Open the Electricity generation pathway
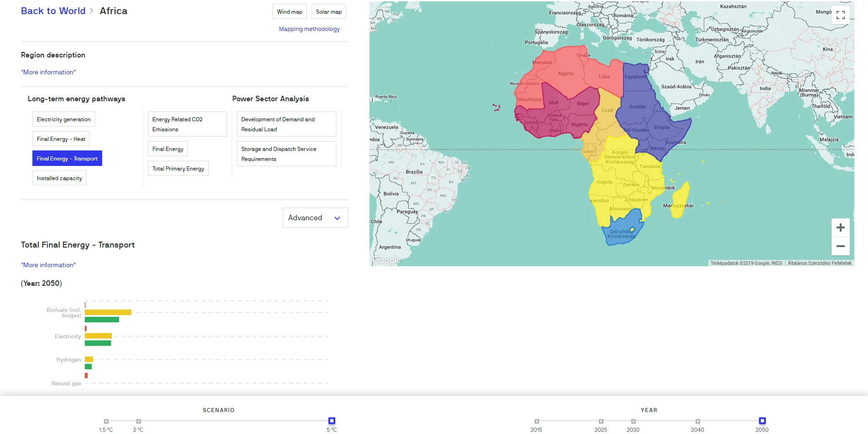868x434 pixels. coord(64,119)
